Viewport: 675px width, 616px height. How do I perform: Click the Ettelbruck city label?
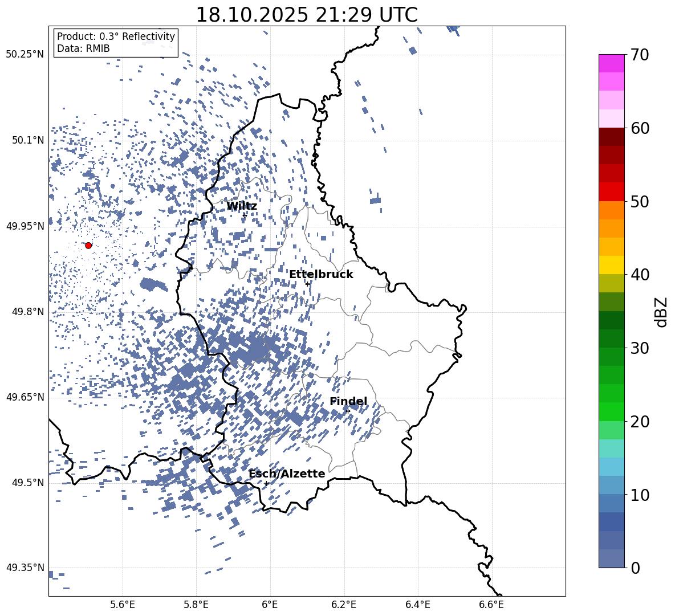(x=321, y=275)
